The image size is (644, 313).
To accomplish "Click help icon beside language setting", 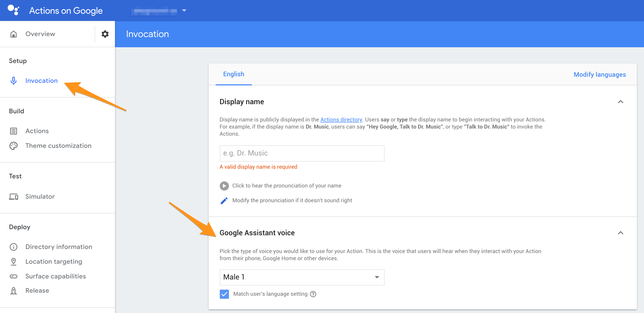I will pyautogui.click(x=313, y=294).
